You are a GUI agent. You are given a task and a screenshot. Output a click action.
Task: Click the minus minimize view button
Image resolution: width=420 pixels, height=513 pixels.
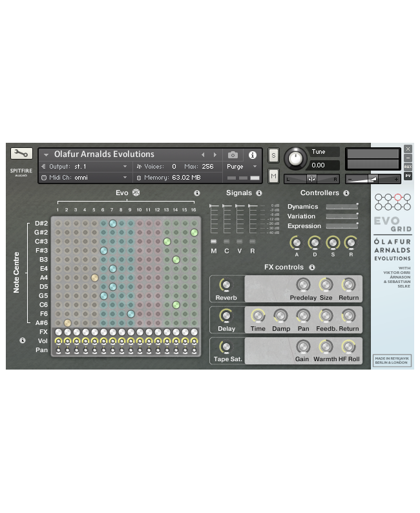tap(408, 158)
